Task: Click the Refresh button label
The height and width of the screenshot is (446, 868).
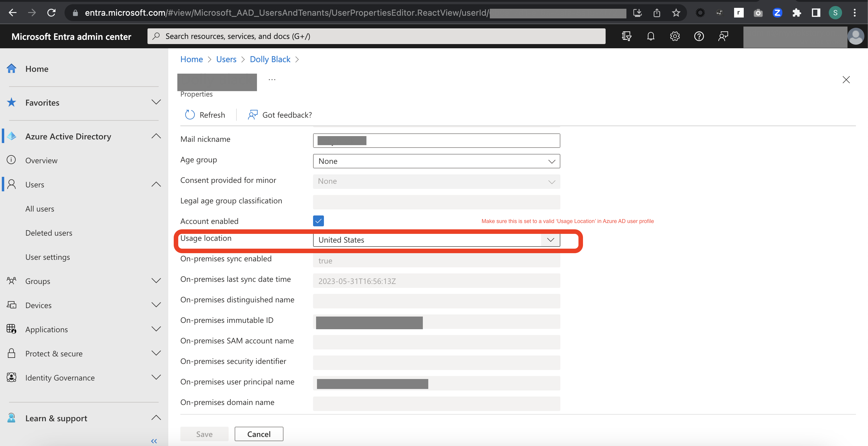Action: [212, 115]
